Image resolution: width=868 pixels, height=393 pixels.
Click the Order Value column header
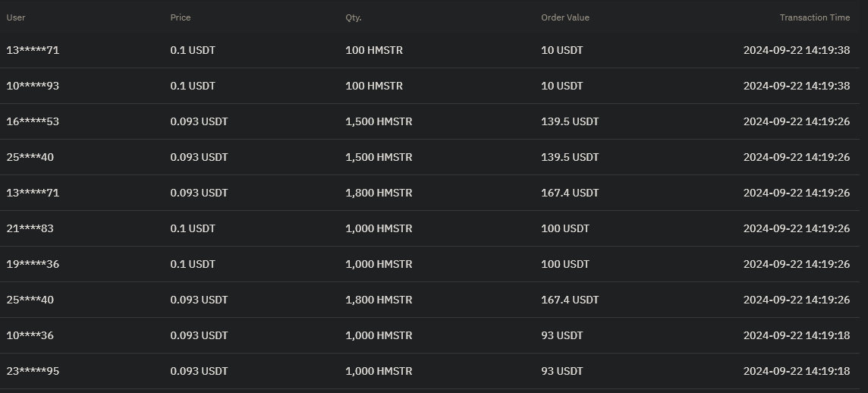coord(565,17)
